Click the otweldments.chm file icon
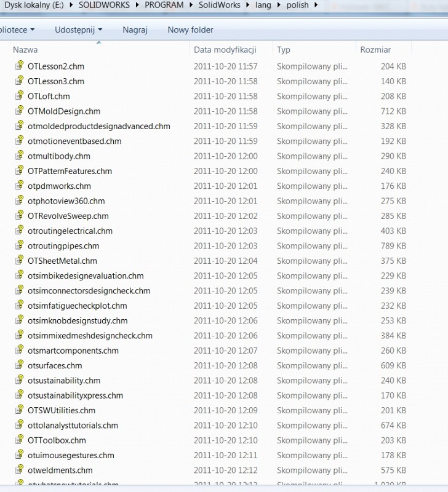448x492 pixels. point(20,469)
